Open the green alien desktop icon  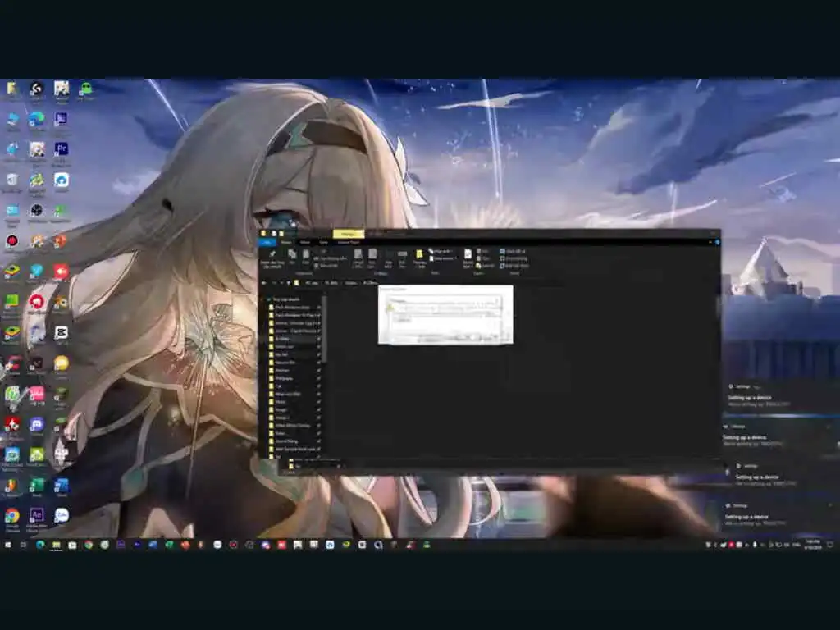pyautogui.click(x=85, y=90)
